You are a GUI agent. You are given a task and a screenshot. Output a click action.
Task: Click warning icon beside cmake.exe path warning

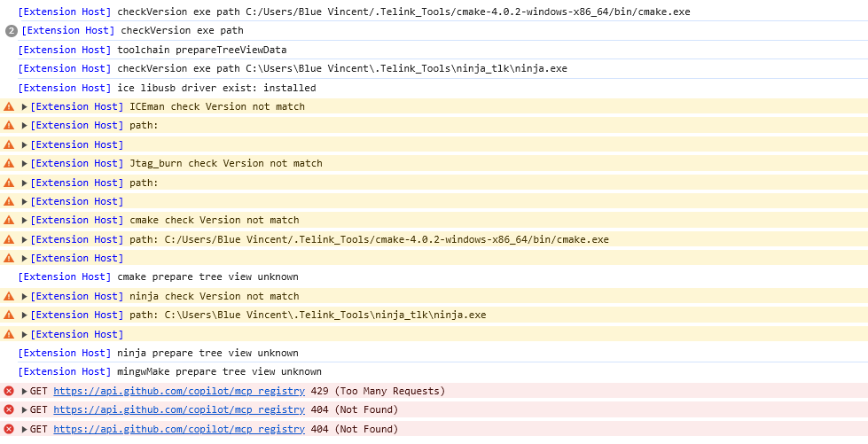pos(9,239)
